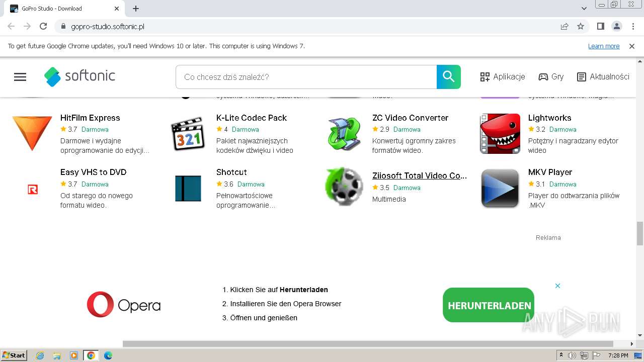Close the Opera advertisement with X
Screen dimensions: 644x362
tap(557, 286)
